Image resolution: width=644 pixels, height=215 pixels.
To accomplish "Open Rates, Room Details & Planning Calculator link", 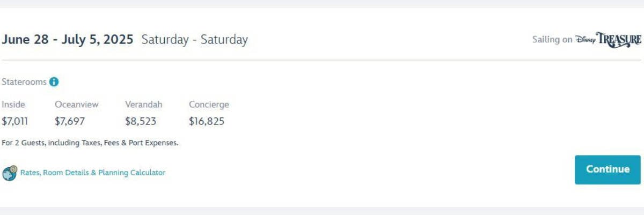I will (93, 173).
